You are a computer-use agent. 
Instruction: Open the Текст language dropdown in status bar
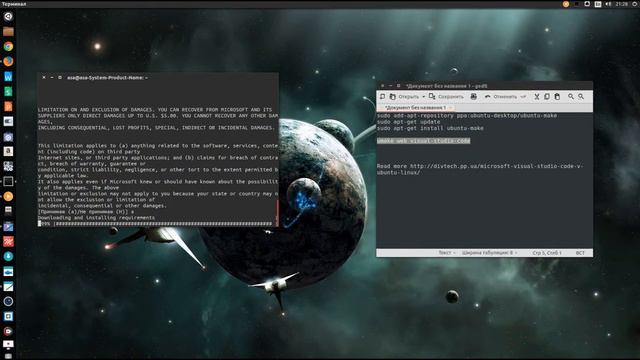[x=447, y=253]
